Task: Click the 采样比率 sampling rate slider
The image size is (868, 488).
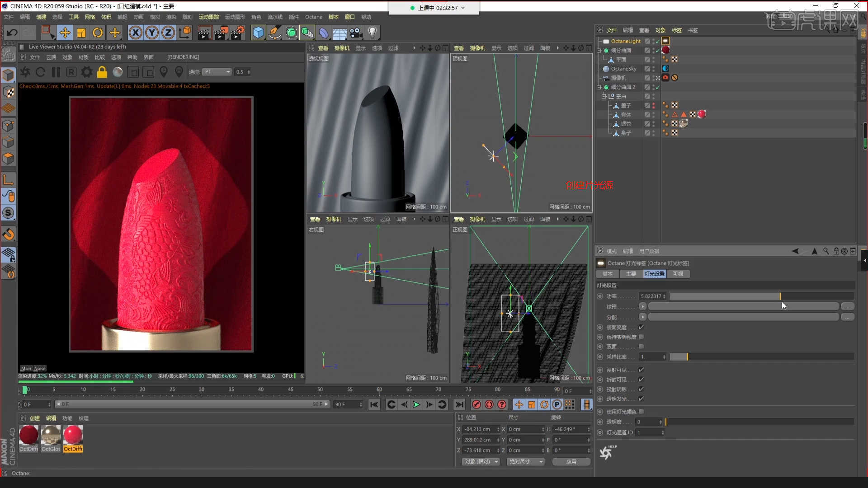Action: pos(761,357)
